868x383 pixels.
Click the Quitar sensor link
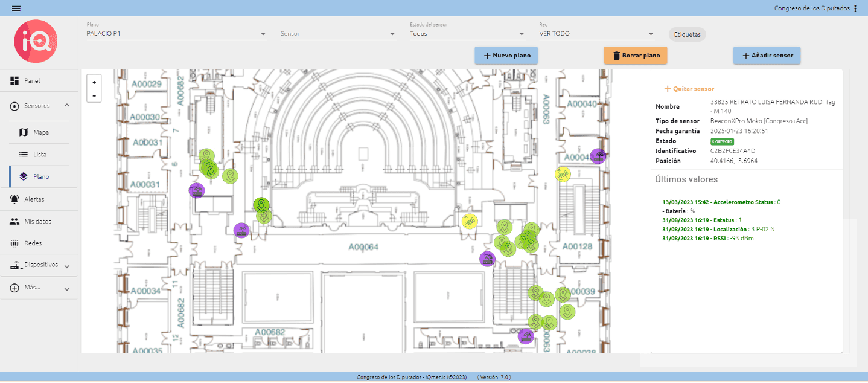click(689, 89)
